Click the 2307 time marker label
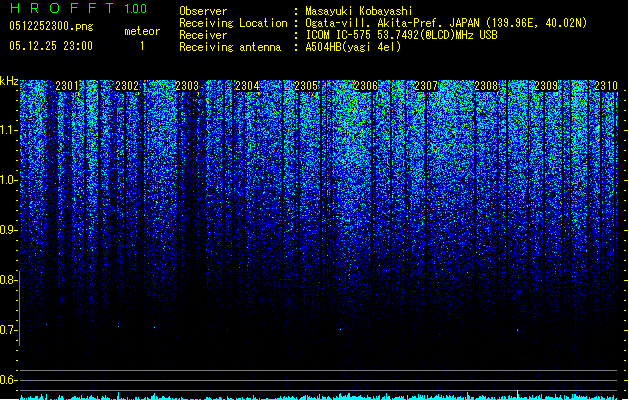Screen dimensions: 629x400 (426, 86)
